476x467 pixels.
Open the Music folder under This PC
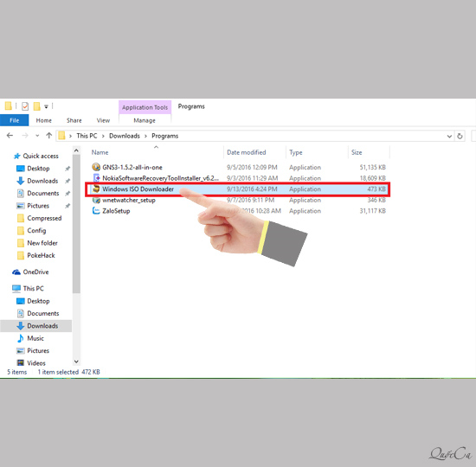(35, 338)
